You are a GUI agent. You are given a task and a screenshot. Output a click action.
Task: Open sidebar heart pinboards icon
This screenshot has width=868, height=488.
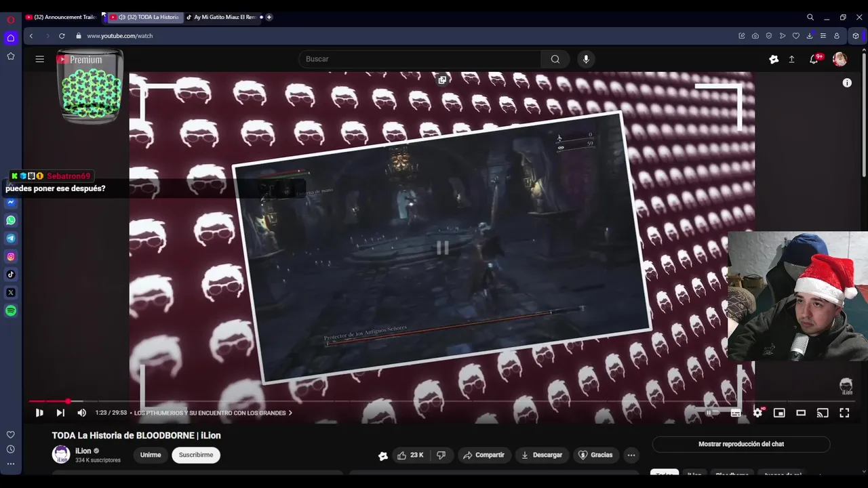tap(11, 434)
